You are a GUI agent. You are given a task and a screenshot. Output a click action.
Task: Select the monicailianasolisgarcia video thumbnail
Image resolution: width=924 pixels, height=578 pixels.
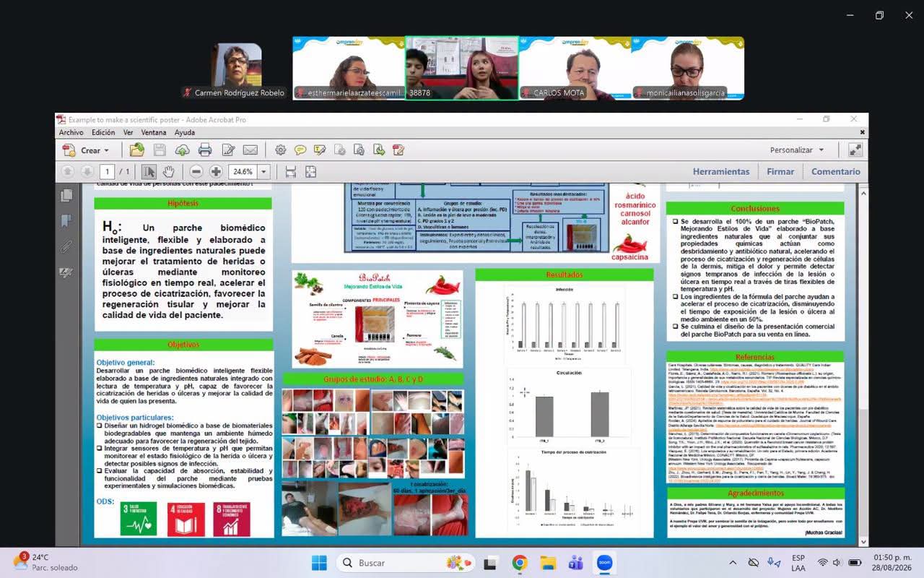coord(687,68)
